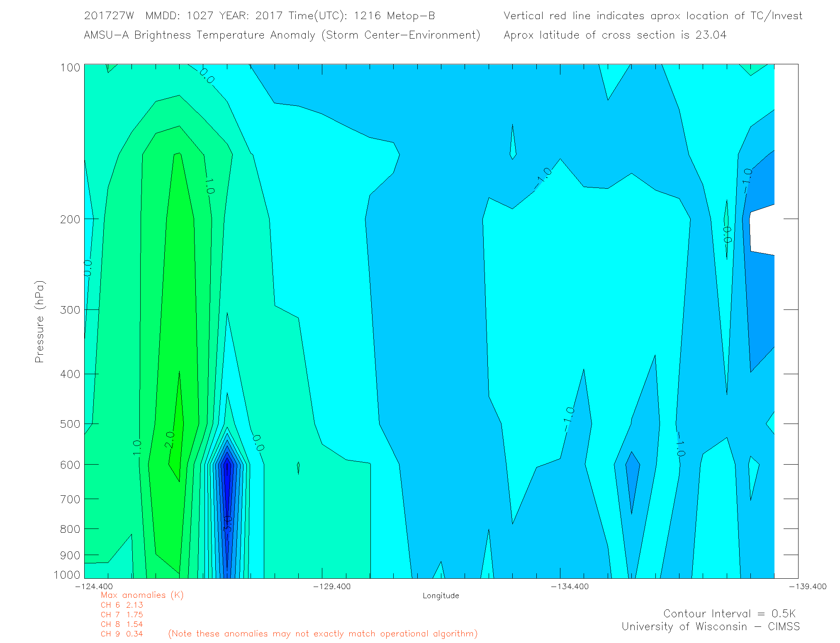Click the 201727W storm identifier text

pos(109,16)
